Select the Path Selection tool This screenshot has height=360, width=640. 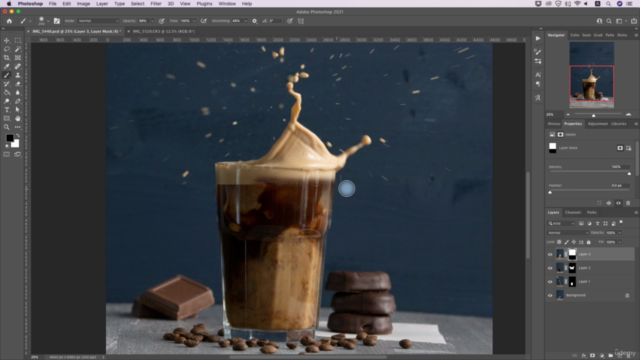(18, 110)
